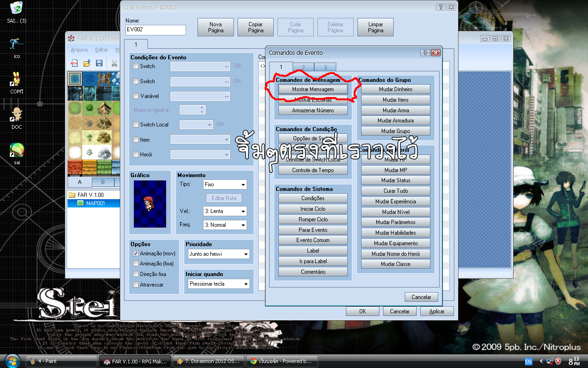Switch to tab 2 of Comandos de Evento
The height and width of the screenshot is (368, 588).
point(304,67)
